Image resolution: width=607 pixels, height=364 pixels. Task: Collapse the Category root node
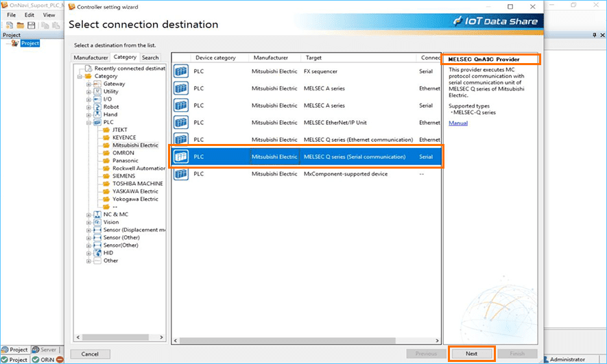pos(80,76)
